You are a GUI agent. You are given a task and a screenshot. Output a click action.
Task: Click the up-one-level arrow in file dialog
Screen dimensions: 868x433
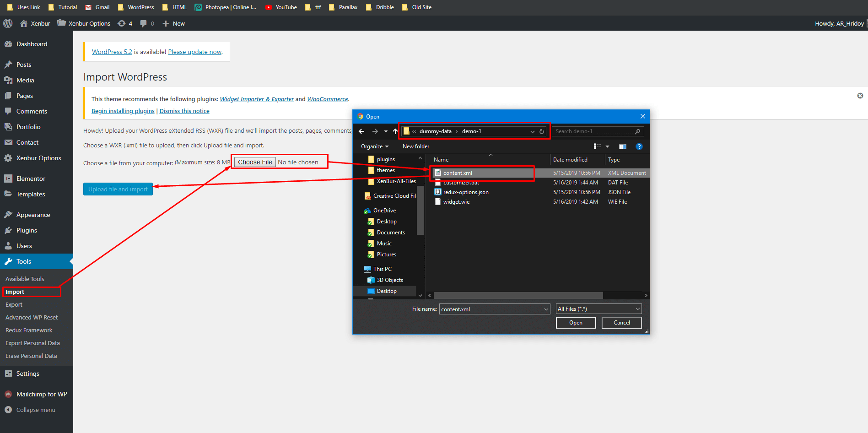395,131
